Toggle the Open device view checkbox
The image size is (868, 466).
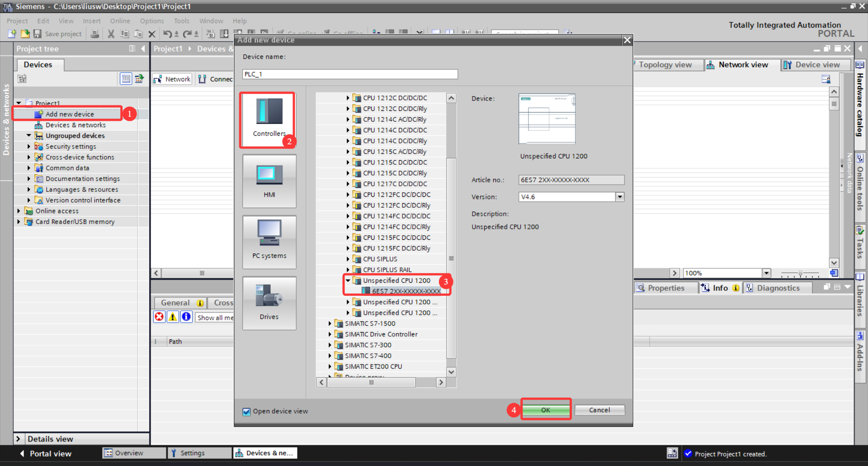click(x=246, y=411)
